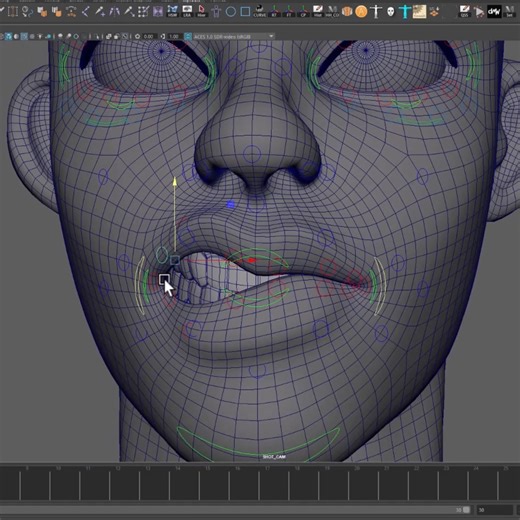Viewport: 520px width, 520px height.
Task: Click the yellow translate-Y arrow handle
Action: pos(174,182)
